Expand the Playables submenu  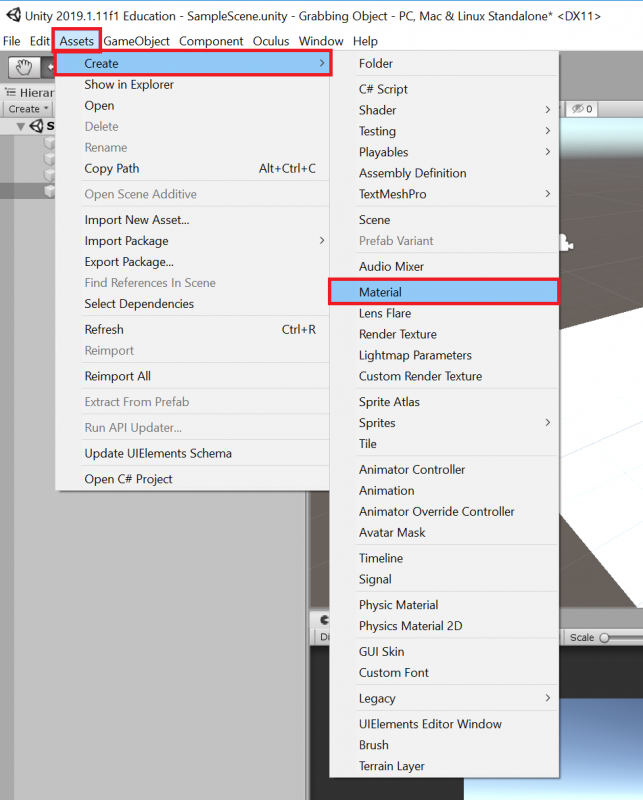pos(444,152)
